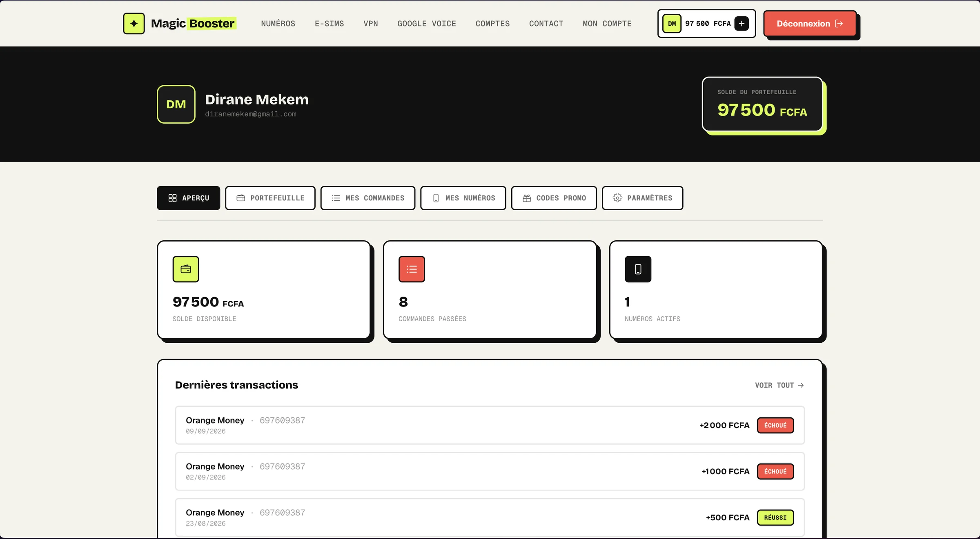This screenshot has height=539, width=980.
Task: Click the wallet icon on Portefeuille tab
Action: pyautogui.click(x=241, y=198)
